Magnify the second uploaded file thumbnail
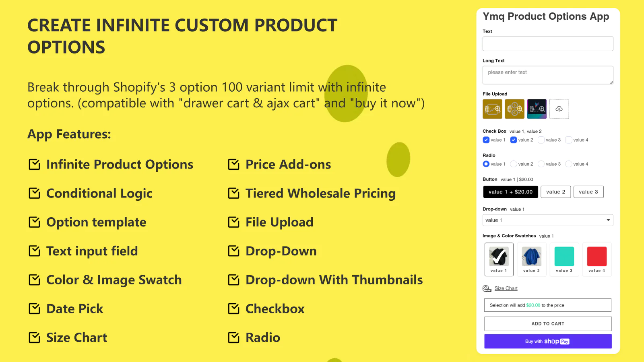This screenshot has height=362, width=644. coord(520,109)
